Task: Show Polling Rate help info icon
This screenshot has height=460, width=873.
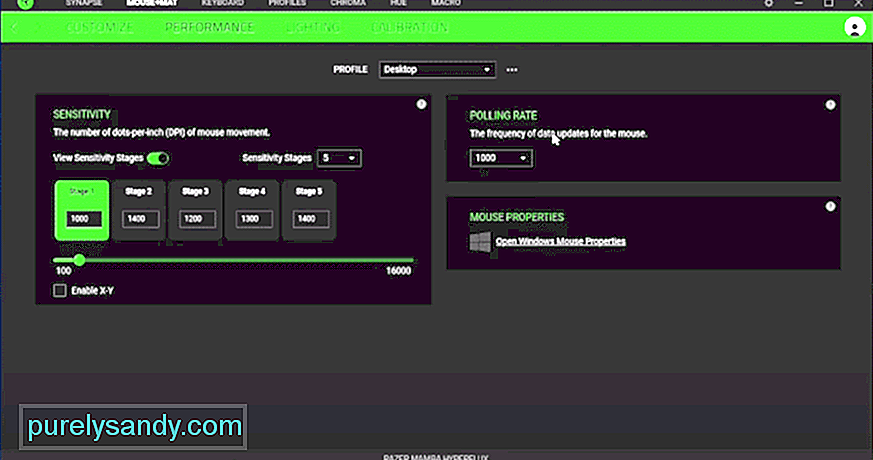Action: 830,105
